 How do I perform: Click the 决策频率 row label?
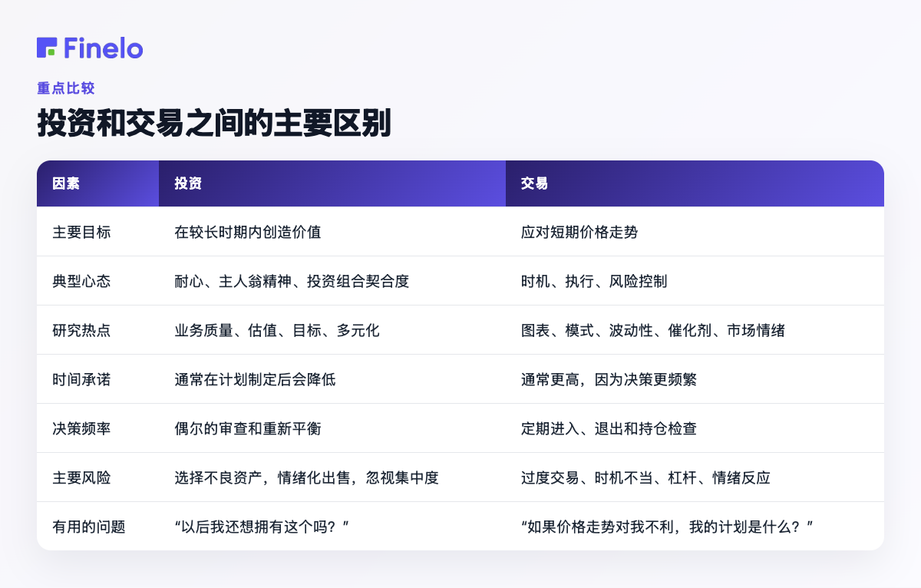[81, 428]
